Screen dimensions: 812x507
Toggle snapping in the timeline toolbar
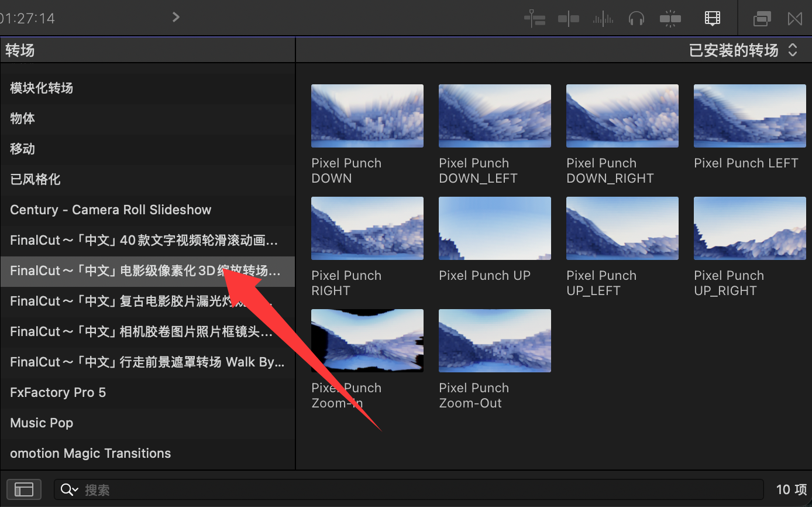670,19
